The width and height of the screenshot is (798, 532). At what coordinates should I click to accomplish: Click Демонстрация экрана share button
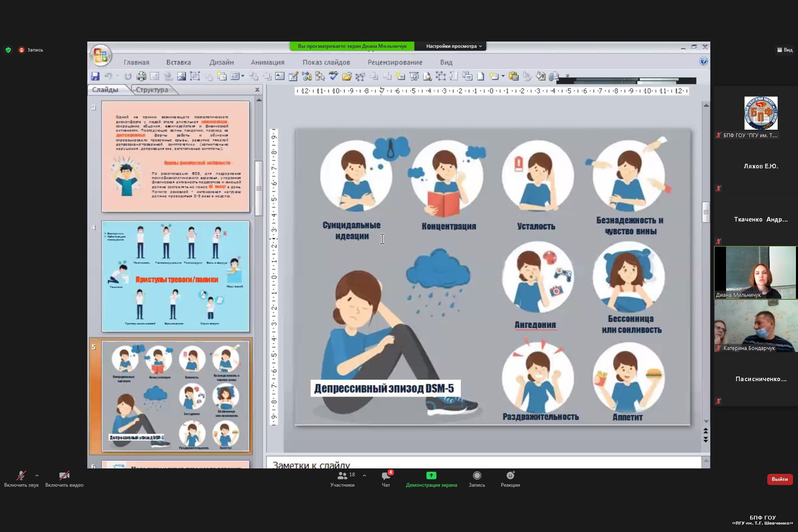point(431,479)
